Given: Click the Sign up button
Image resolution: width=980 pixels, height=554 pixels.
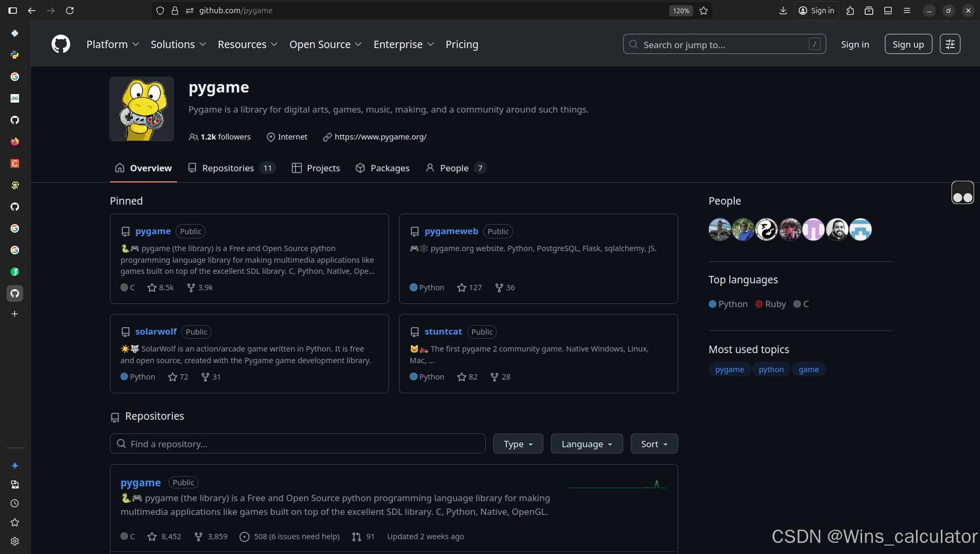Looking at the screenshot, I should tap(908, 44).
